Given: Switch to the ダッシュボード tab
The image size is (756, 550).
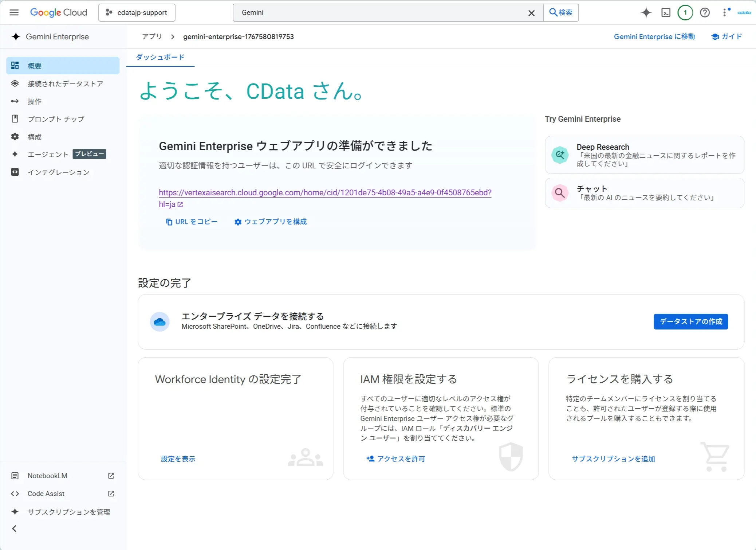Looking at the screenshot, I should click(160, 57).
